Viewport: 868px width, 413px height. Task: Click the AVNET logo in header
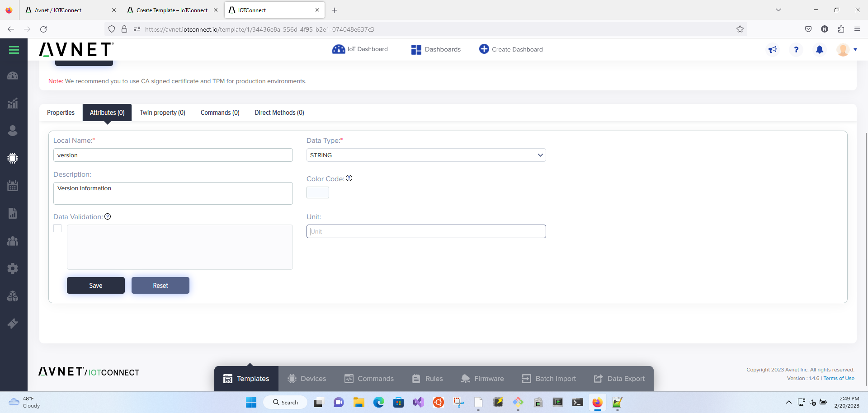tap(76, 49)
